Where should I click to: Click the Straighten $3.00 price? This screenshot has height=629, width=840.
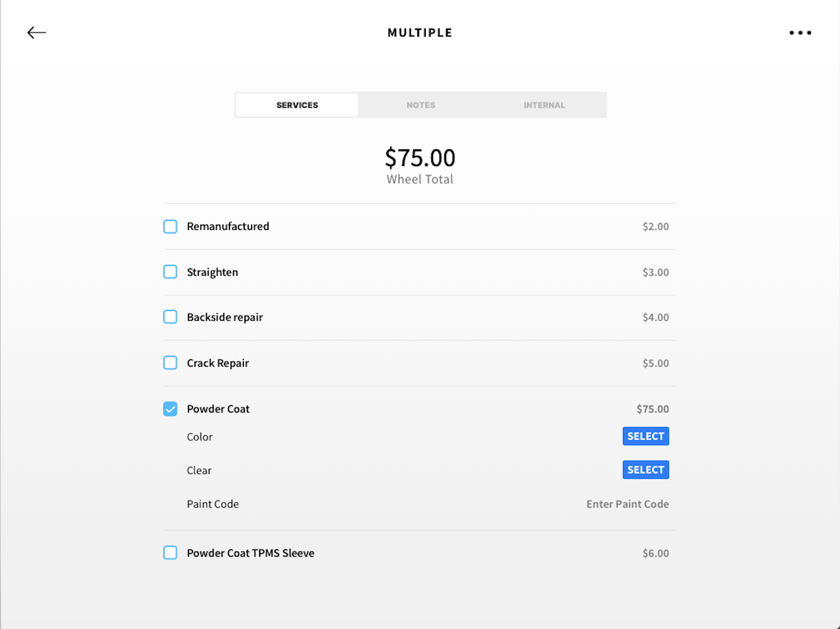[x=656, y=272]
